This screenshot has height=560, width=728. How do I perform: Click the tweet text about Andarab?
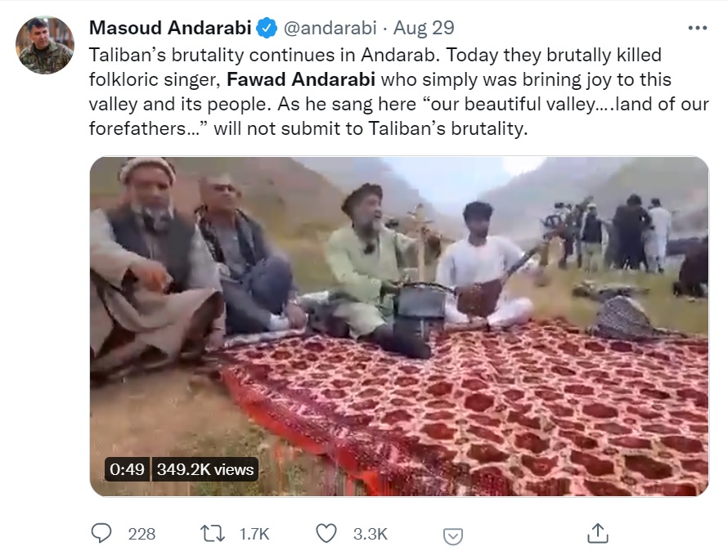(x=399, y=92)
